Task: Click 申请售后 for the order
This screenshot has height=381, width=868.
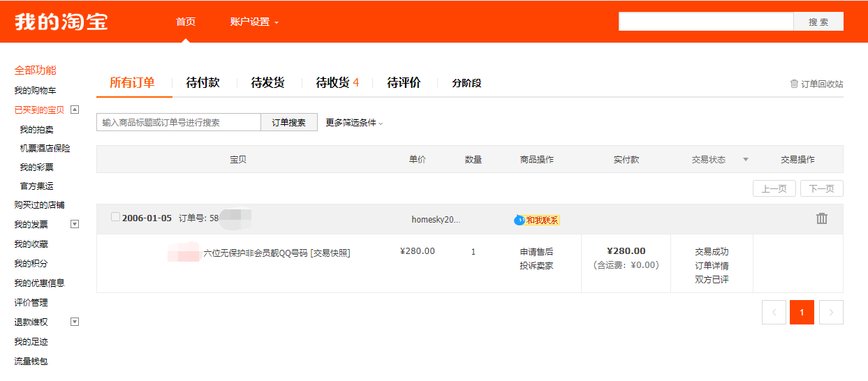Action: [x=536, y=251]
